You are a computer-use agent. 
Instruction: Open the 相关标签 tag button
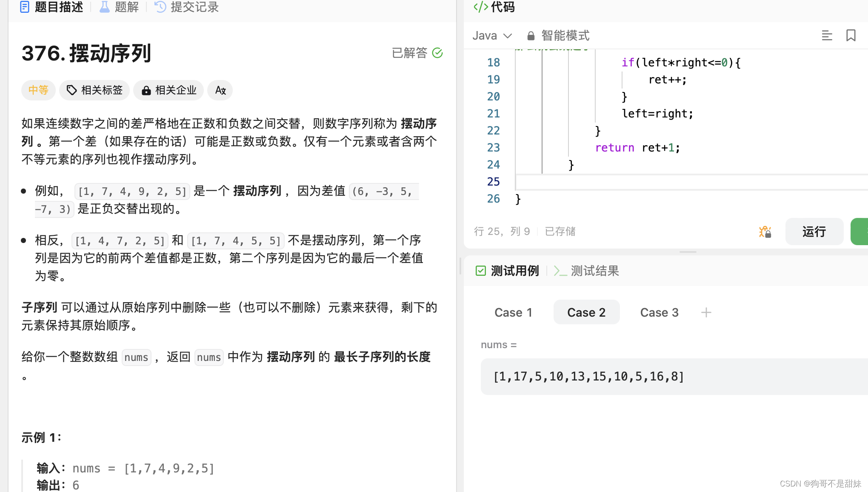(94, 90)
